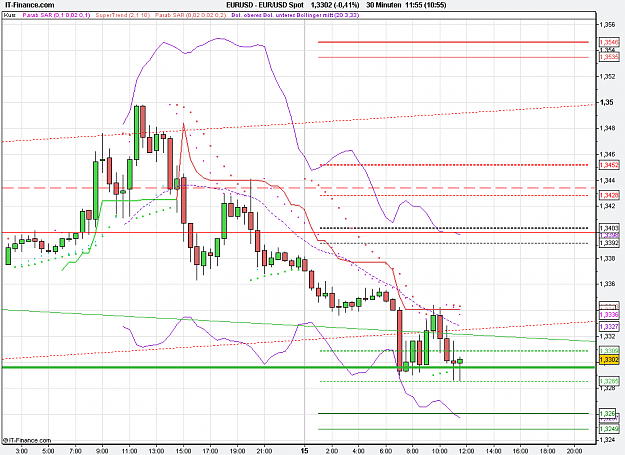Click the 1,346 price axis tick
625x455 pixels.
coord(607,154)
